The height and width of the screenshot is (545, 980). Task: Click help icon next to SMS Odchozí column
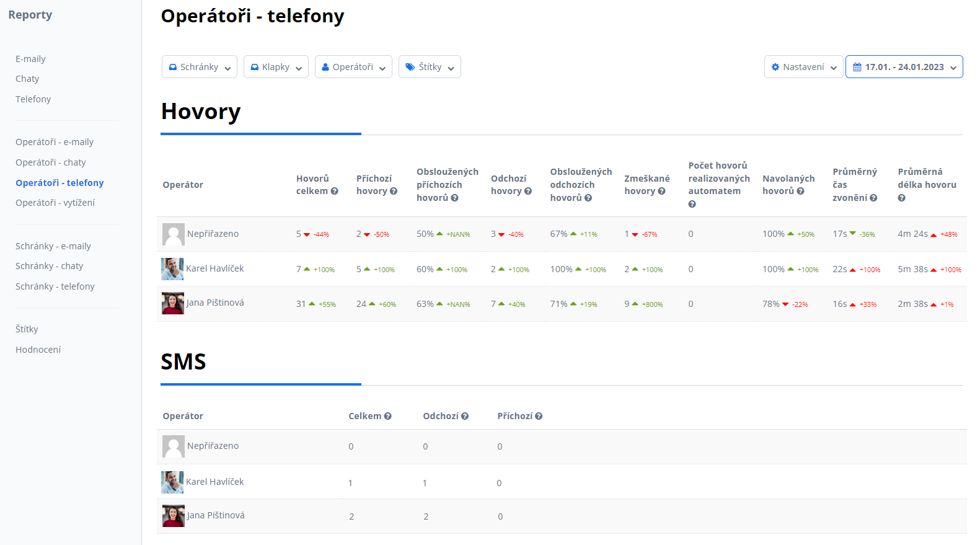pos(465,416)
